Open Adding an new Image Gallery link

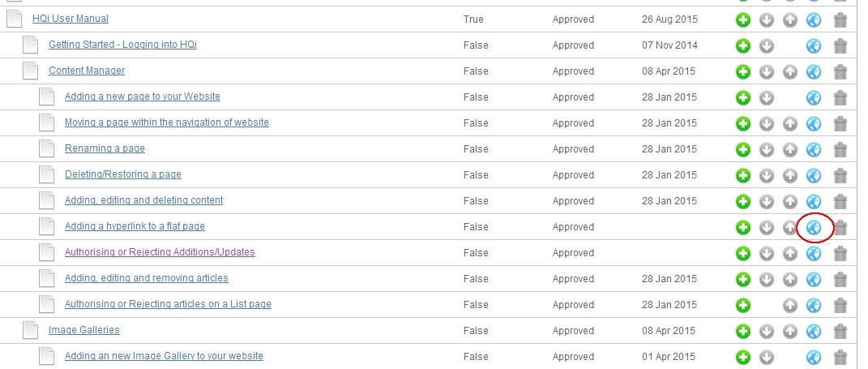164,356
